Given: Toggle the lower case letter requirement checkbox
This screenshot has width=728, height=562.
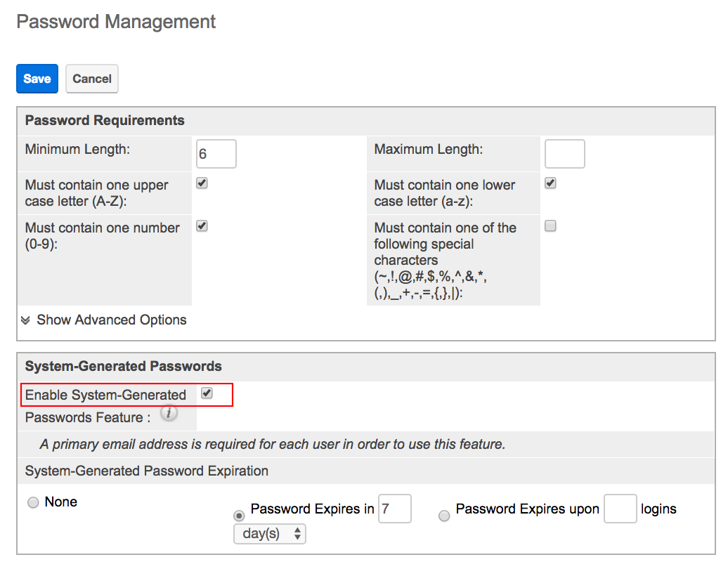Looking at the screenshot, I should pos(550,183).
